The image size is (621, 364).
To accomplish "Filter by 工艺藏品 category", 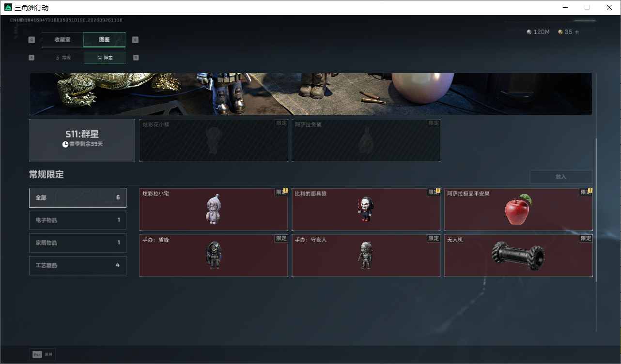I will (x=78, y=266).
